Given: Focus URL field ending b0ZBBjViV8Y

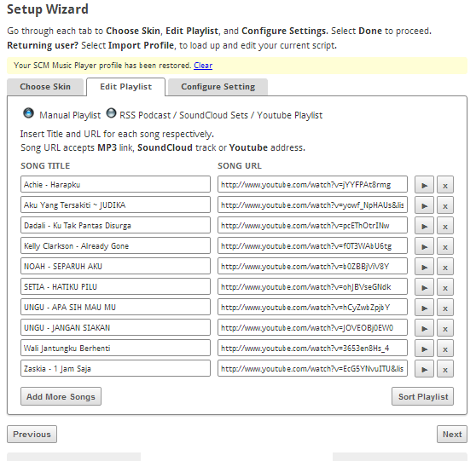Looking at the screenshot, I should (x=312, y=266).
